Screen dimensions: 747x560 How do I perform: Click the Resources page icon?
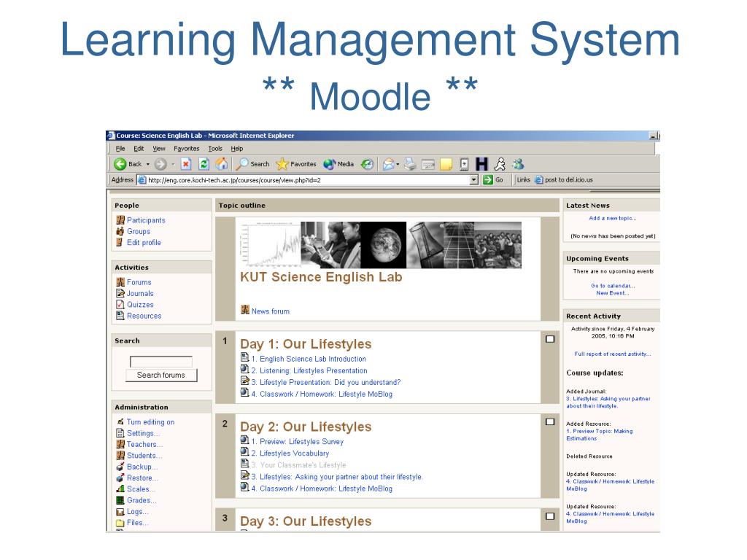coord(120,316)
